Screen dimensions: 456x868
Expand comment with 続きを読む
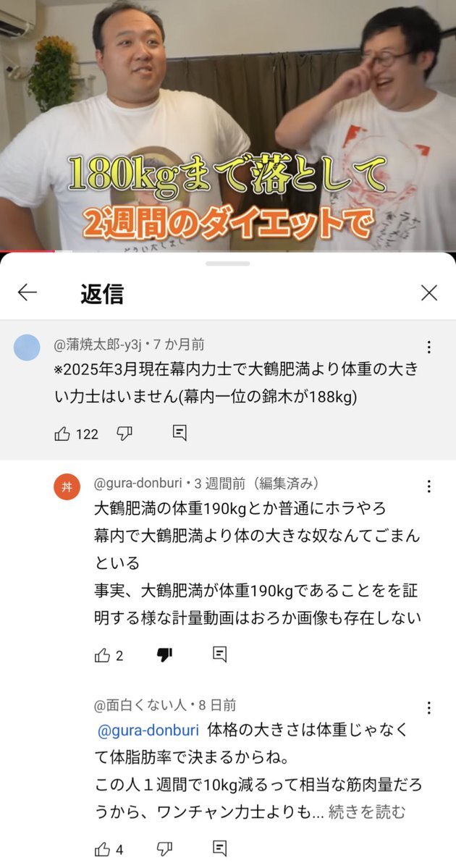[x=367, y=812]
